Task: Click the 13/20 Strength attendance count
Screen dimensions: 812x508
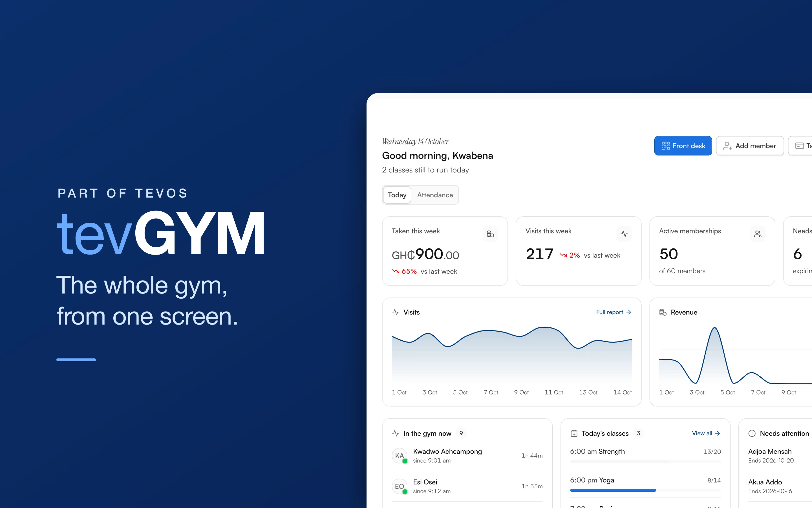Action: [x=712, y=452]
